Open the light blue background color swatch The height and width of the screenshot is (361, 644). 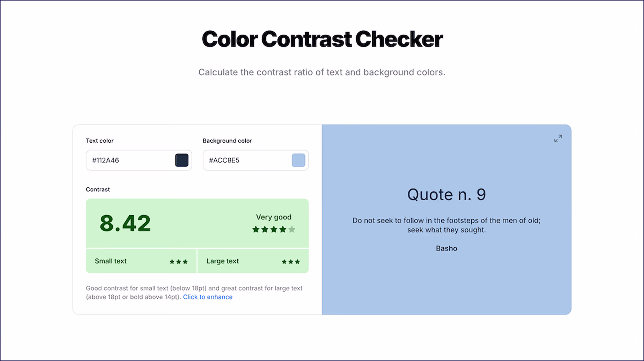[298, 160]
